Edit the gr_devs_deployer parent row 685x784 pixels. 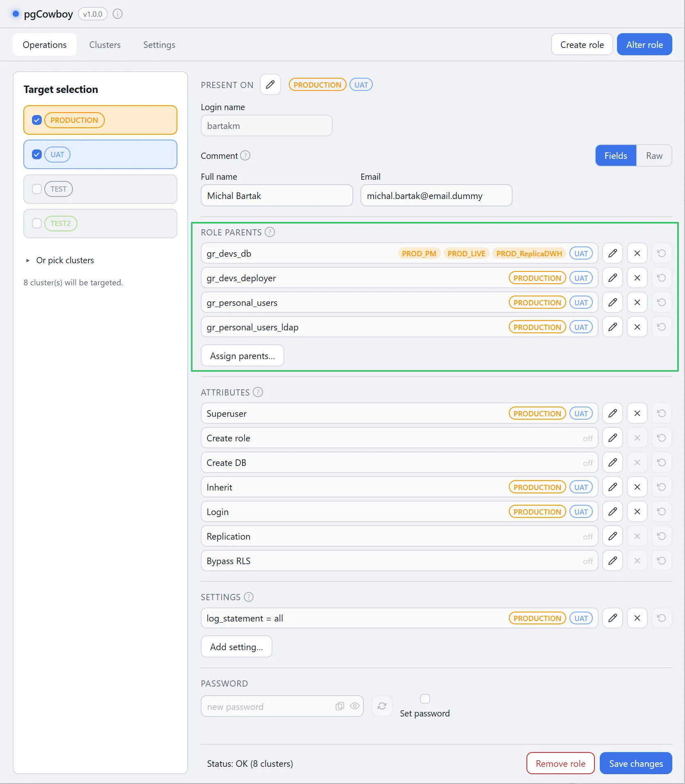[x=612, y=278]
